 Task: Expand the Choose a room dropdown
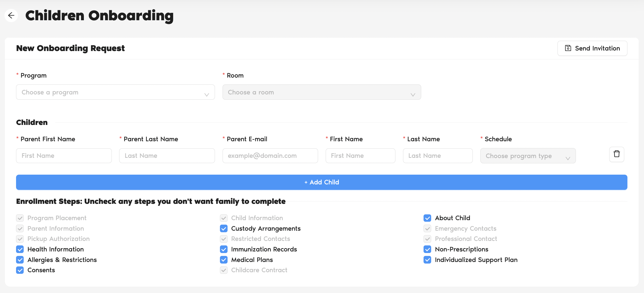pyautogui.click(x=321, y=92)
